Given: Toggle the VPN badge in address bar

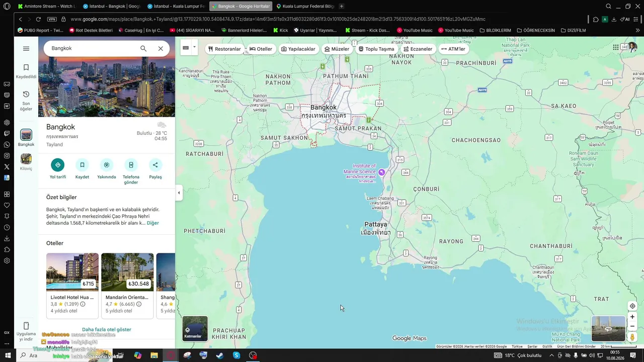Looking at the screenshot, I should [52, 19].
